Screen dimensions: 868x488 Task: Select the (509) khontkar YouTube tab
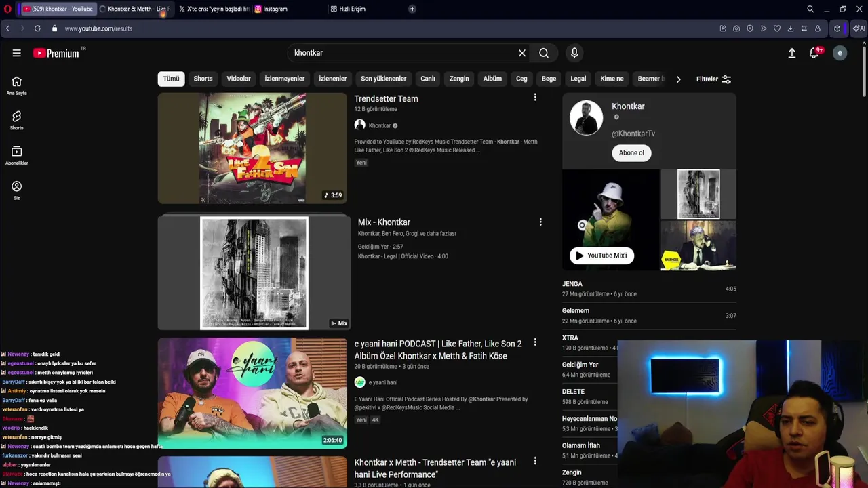(x=58, y=9)
